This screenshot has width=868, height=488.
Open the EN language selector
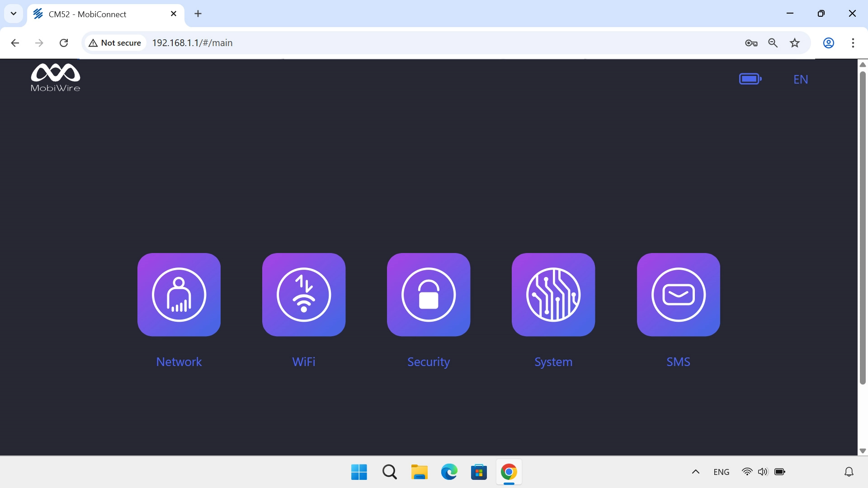click(x=801, y=80)
